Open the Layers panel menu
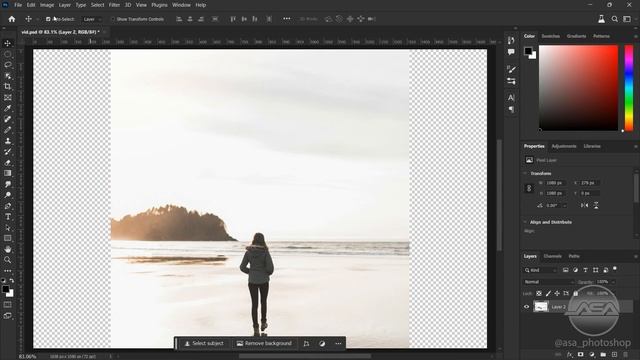 click(636, 256)
